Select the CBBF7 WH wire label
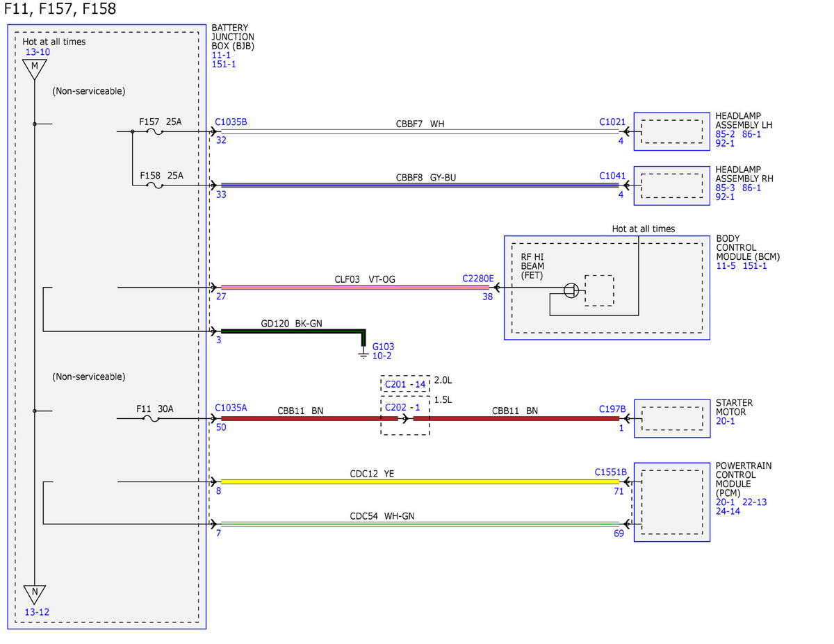The width and height of the screenshot is (834, 644). point(420,124)
